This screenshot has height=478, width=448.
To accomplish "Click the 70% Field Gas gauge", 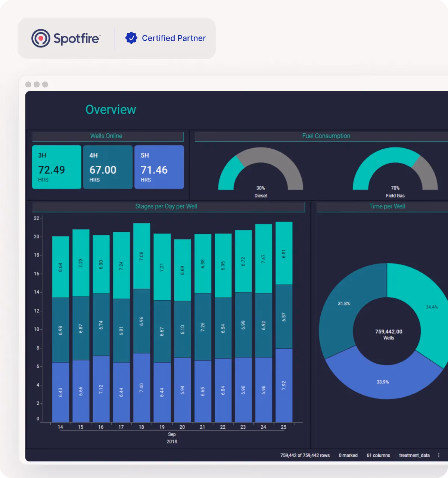I will coord(395,169).
